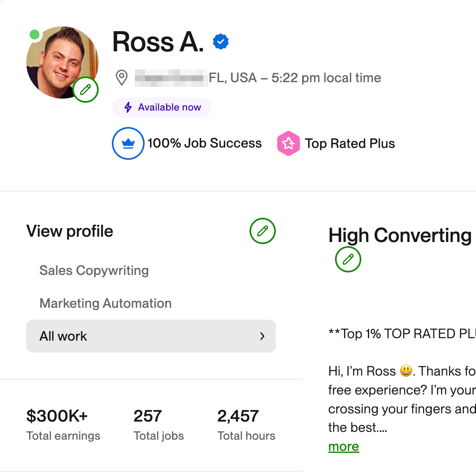The image size is (476, 475).
Task: Click the blue verified badge next to Ross A.
Action: tap(221, 41)
